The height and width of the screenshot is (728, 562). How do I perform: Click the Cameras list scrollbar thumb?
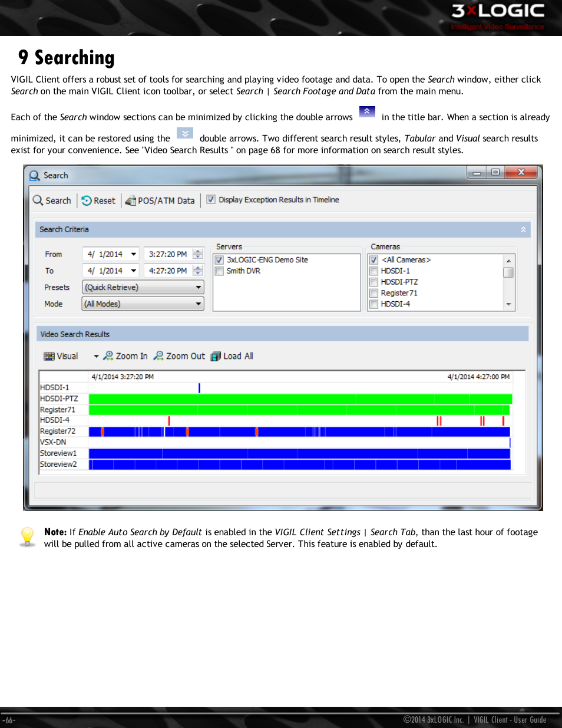point(508,272)
